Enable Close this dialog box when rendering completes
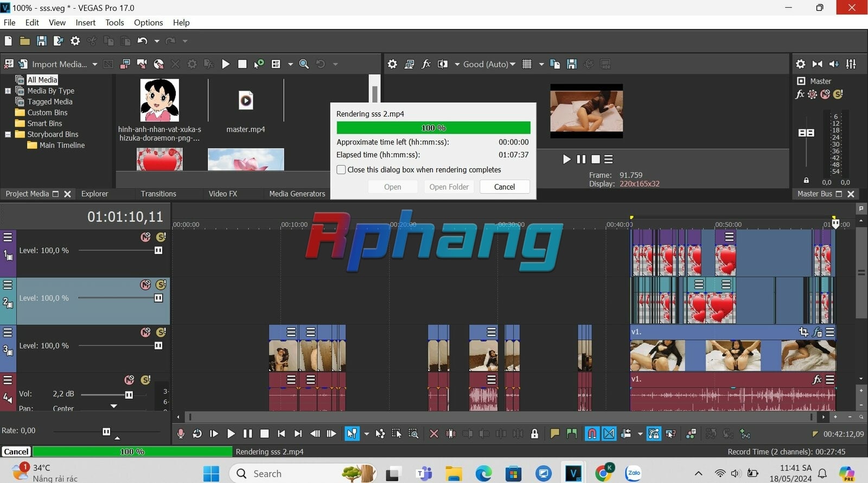 (x=341, y=170)
